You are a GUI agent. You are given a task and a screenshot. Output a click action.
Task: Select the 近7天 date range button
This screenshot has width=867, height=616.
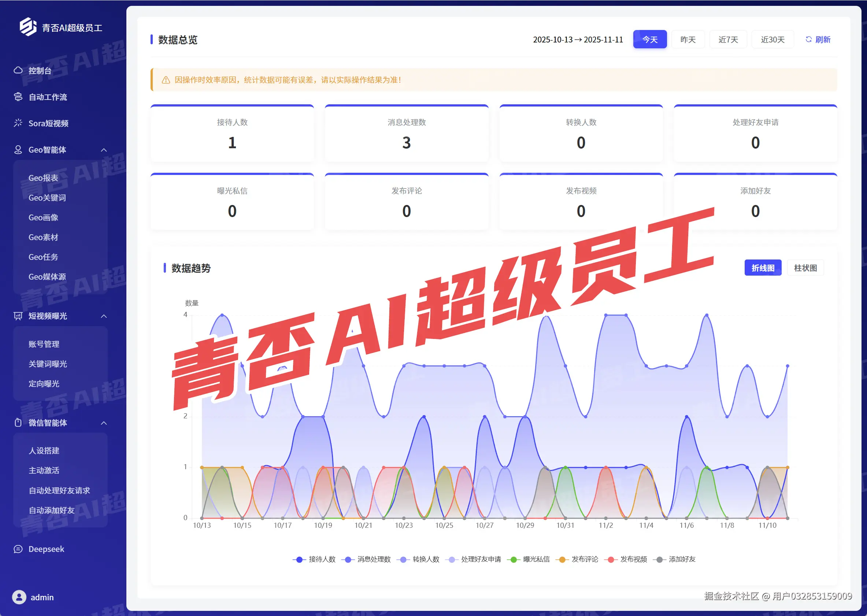728,40
